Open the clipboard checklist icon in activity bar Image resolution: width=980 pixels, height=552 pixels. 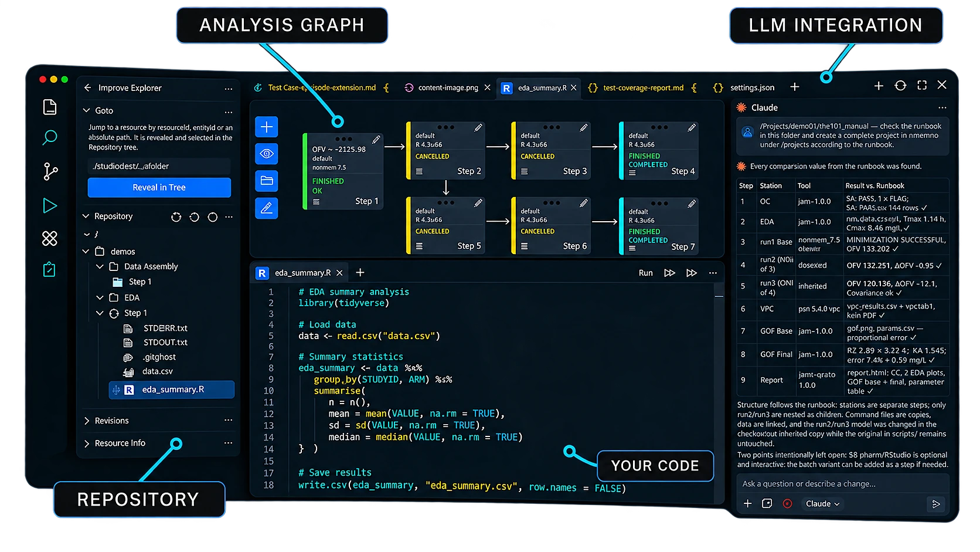click(49, 269)
